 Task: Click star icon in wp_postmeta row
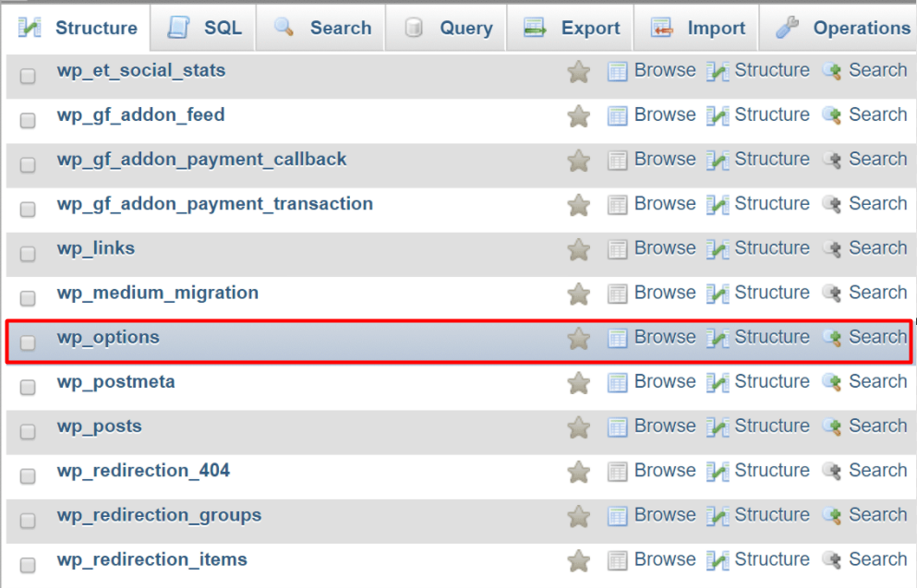[x=578, y=383]
